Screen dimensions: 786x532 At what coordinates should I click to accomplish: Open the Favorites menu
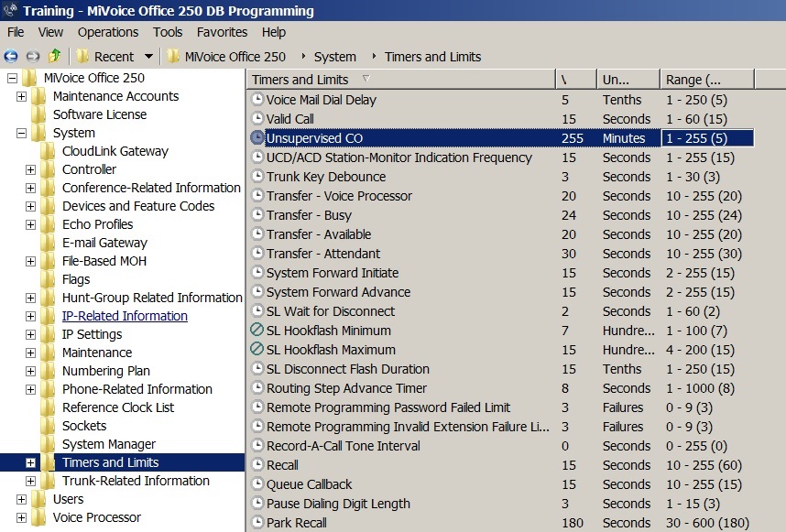pyautogui.click(x=222, y=32)
